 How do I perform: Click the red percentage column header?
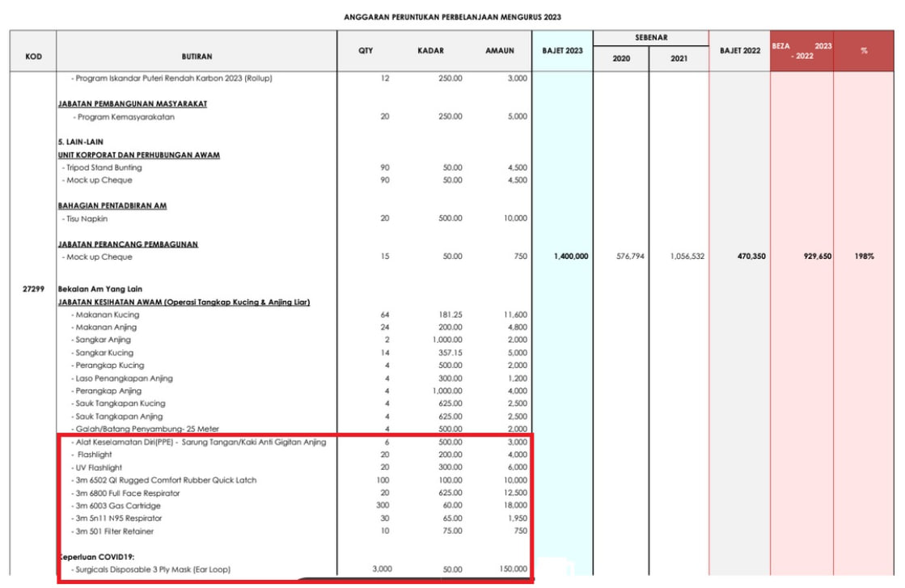click(864, 51)
